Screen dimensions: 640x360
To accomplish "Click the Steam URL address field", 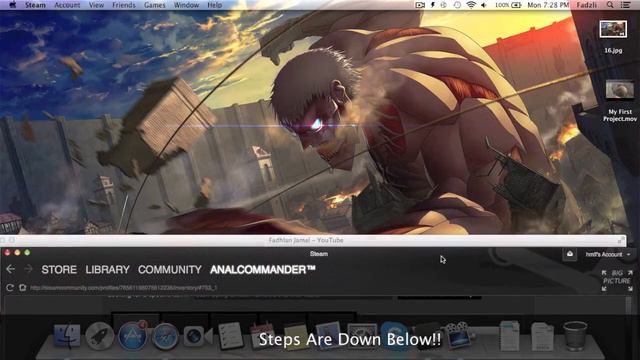I will click(x=123, y=288).
